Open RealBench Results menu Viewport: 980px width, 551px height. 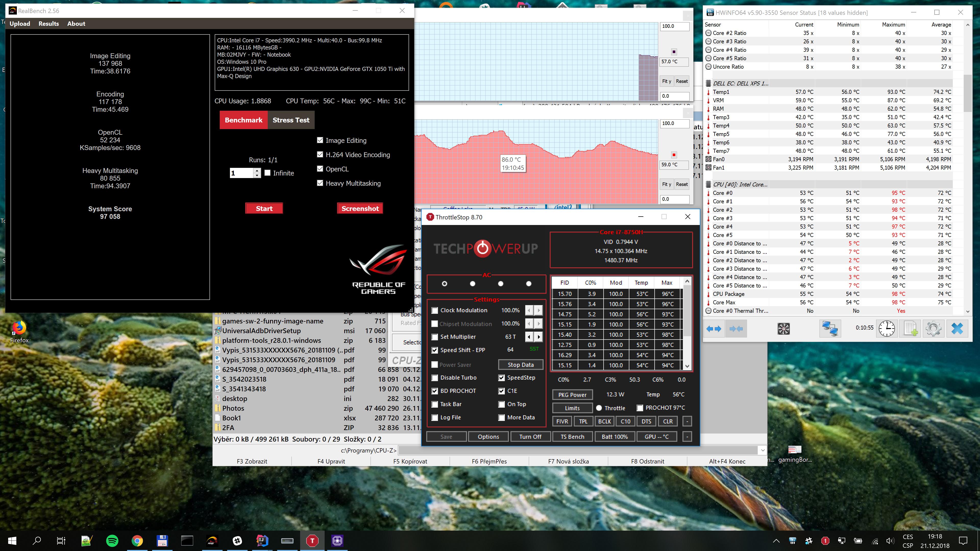coord(49,23)
